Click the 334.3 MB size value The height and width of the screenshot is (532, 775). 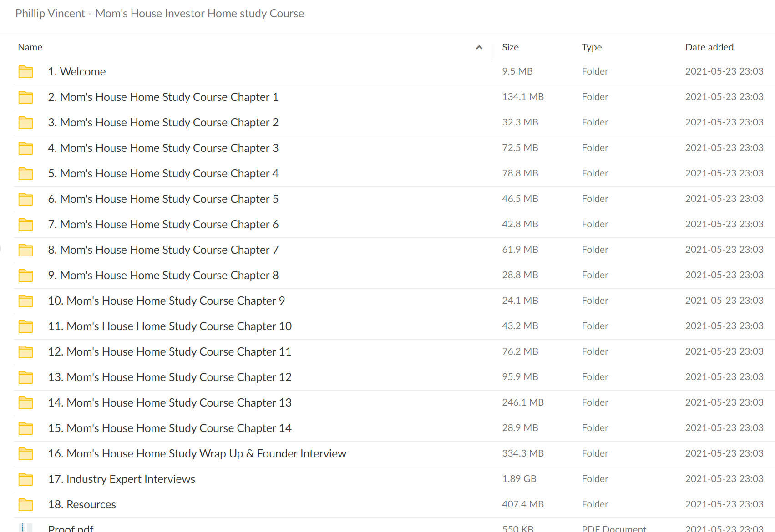[x=523, y=453]
